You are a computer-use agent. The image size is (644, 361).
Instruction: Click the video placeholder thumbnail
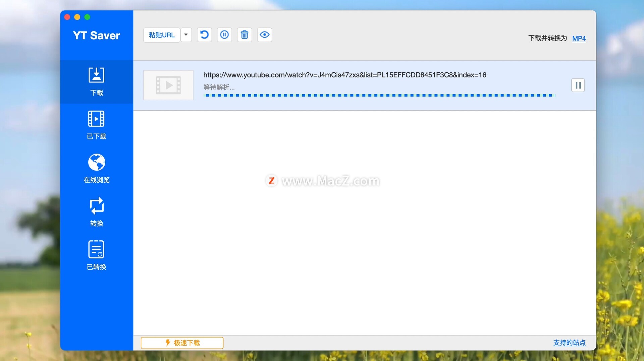tap(168, 85)
